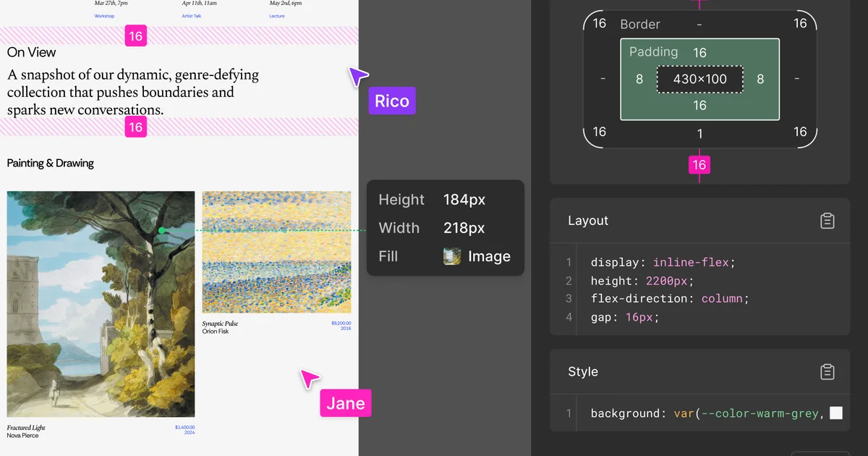The height and width of the screenshot is (456, 868).
Task: Select the left padding value 8
Action: (639, 79)
